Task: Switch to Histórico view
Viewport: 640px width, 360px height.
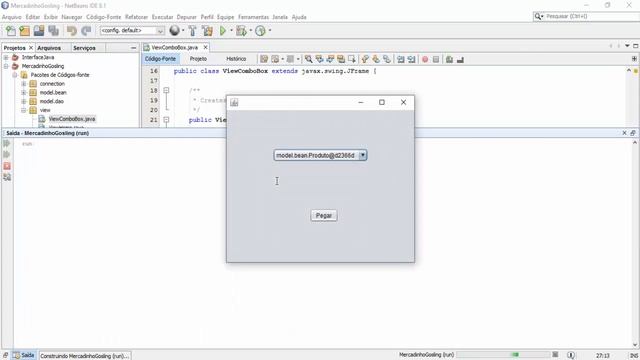Action: [236, 59]
